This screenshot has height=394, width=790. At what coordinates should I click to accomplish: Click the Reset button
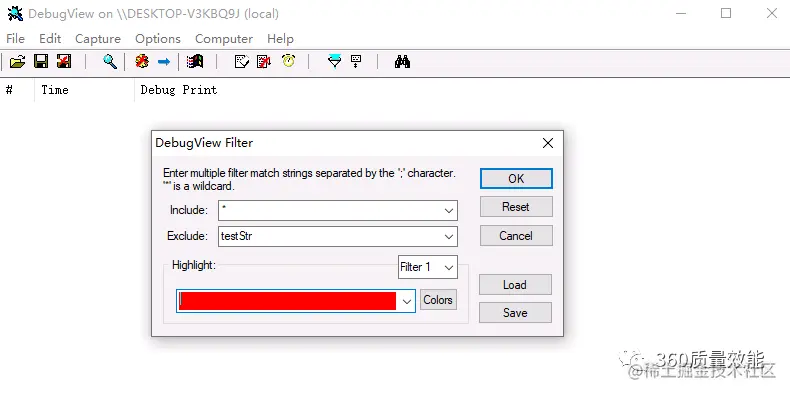(x=516, y=207)
